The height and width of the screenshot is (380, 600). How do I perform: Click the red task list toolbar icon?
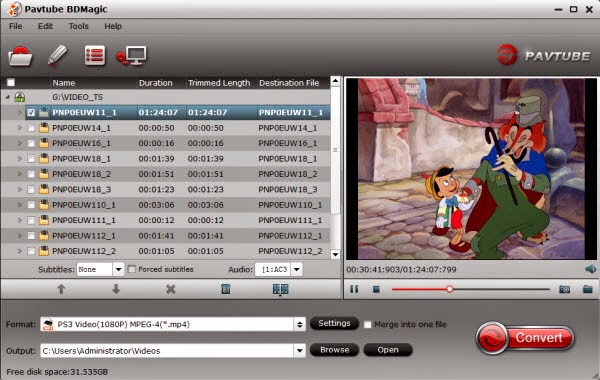click(x=95, y=55)
